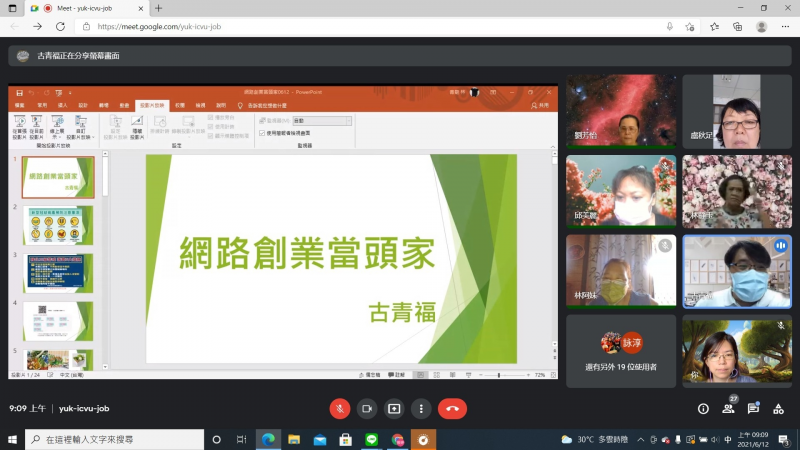
Task: Select the Slide Show ribbon tab
Action: [x=151, y=104]
